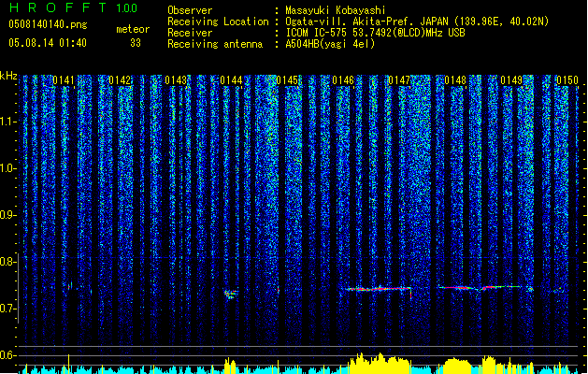Click the 0143 time marker

[x=176, y=80]
